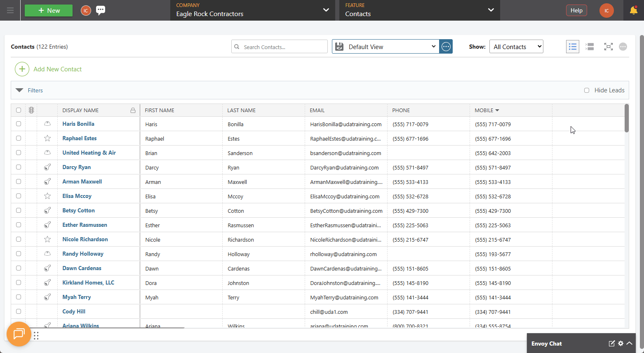The width and height of the screenshot is (644, 353).
Task: Check the Hide Leads checkbox
Action: (x=587, y=90)
